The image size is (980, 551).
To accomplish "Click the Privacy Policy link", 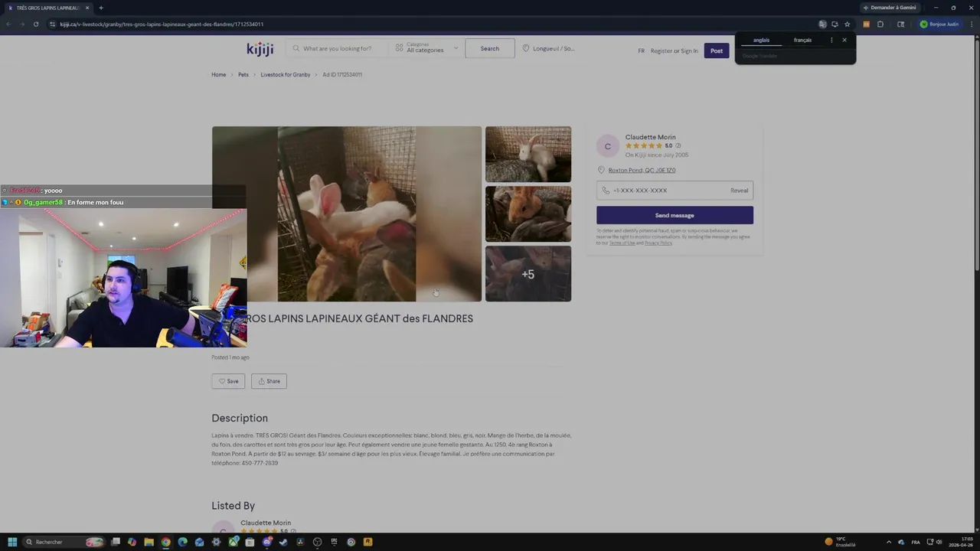I will pos(658,243).
